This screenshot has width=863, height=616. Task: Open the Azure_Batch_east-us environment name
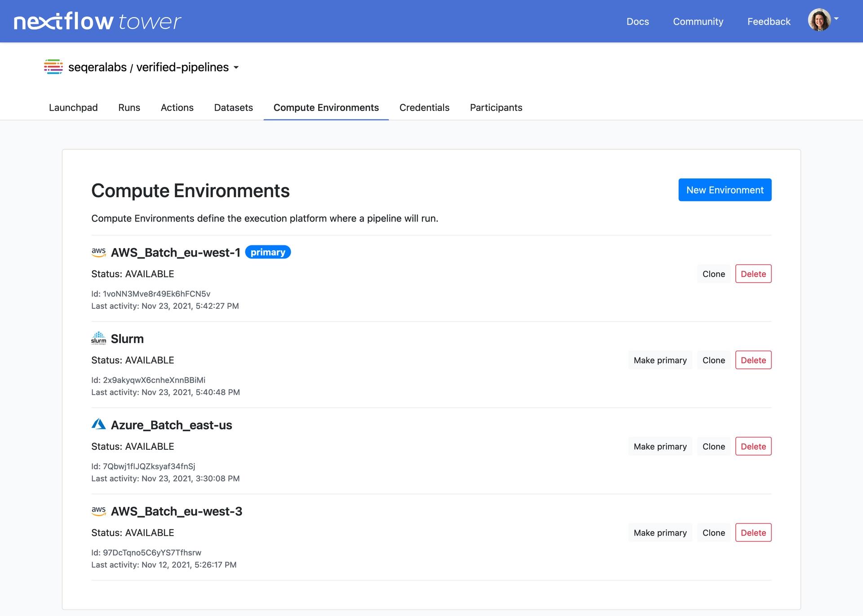(x=171, y=425)
